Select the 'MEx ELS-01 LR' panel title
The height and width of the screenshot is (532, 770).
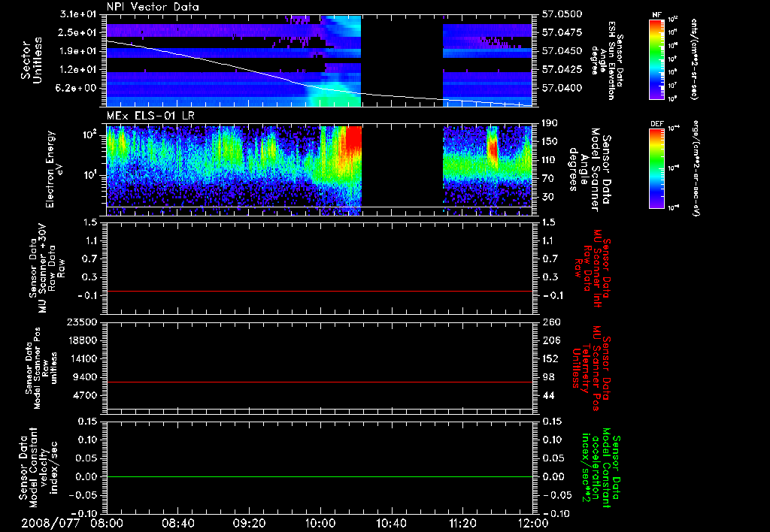tap(150, 116)
